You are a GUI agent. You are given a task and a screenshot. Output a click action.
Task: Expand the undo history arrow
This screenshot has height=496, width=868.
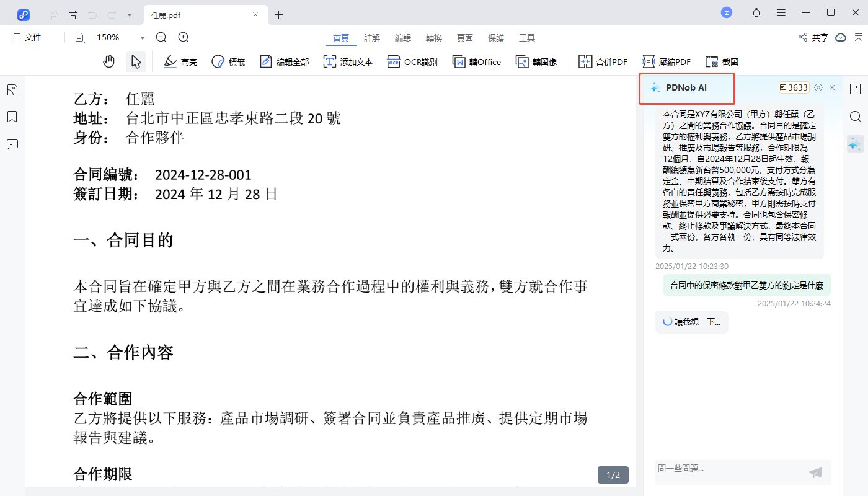click(x=128, y=14)
